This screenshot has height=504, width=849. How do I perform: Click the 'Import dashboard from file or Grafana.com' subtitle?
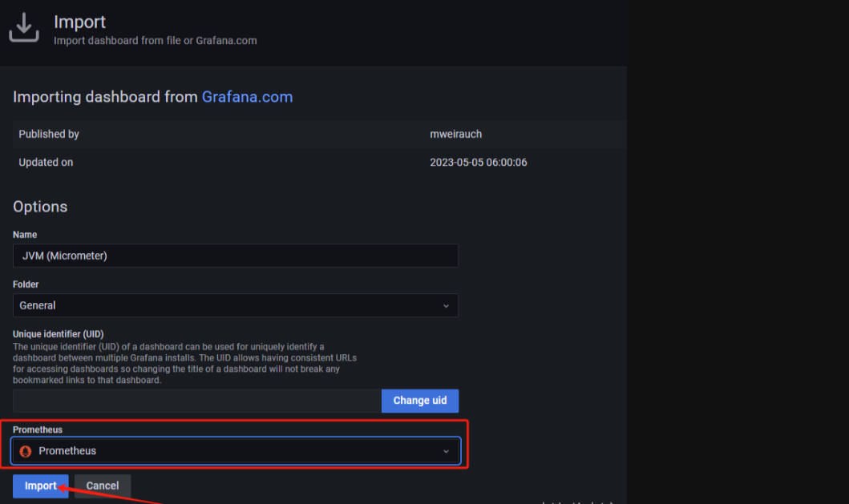156,41
